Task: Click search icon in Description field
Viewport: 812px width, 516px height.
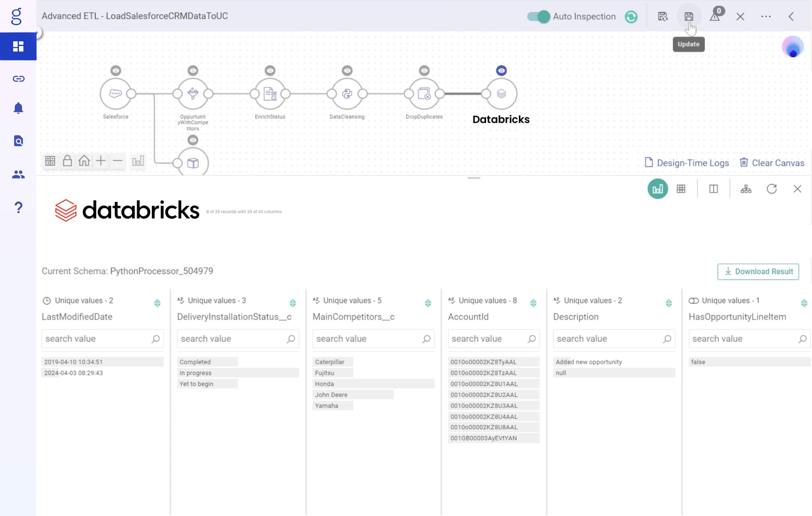Action: (667, 339)
